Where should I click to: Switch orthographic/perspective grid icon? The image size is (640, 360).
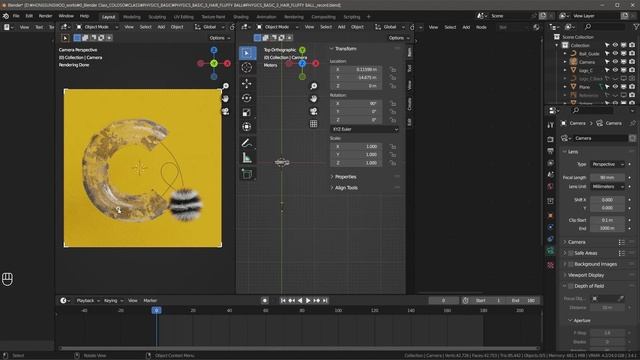pyautogui.click(x=313, y=124)
